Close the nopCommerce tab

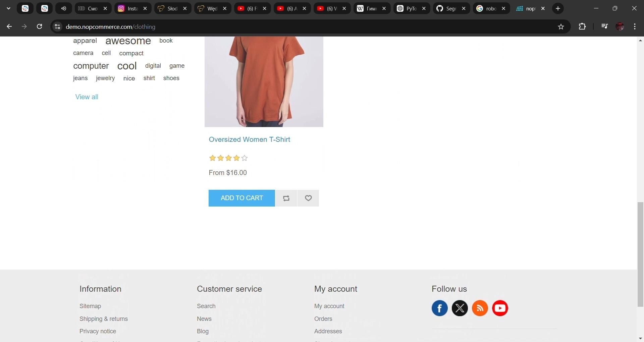coord(543,8)
